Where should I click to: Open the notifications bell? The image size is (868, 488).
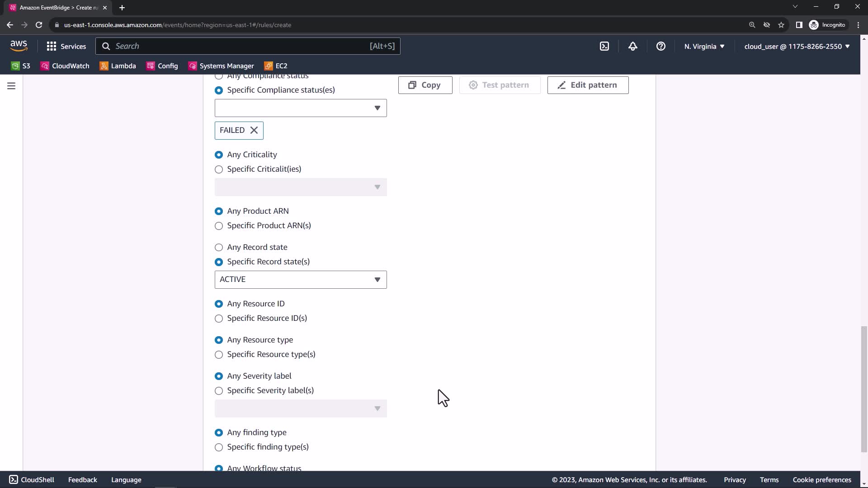[x=632, y=46]
